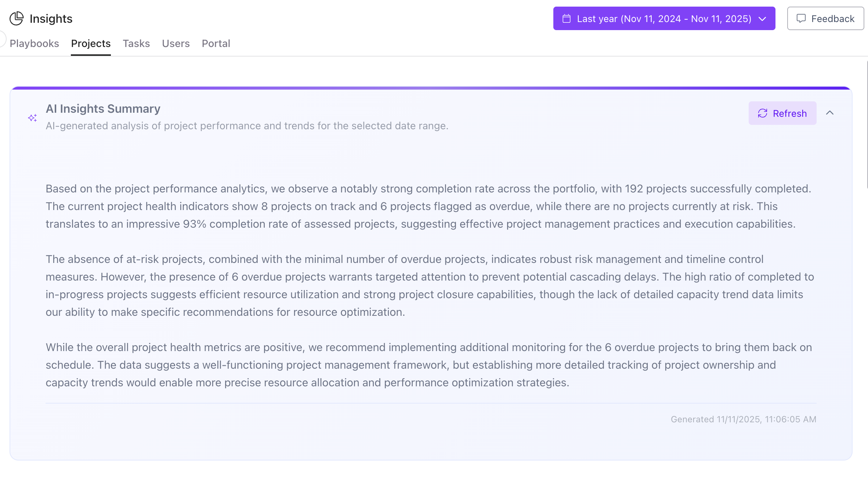This screenshot has width=868, height=484.
Task: Collapse the AI Insights Summary card
Action: pos(831,113)
